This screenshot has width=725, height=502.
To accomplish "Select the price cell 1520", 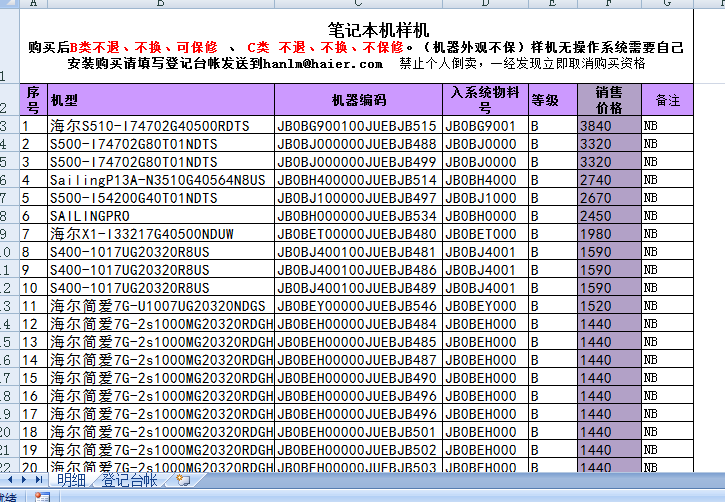I will pos(609,306).
